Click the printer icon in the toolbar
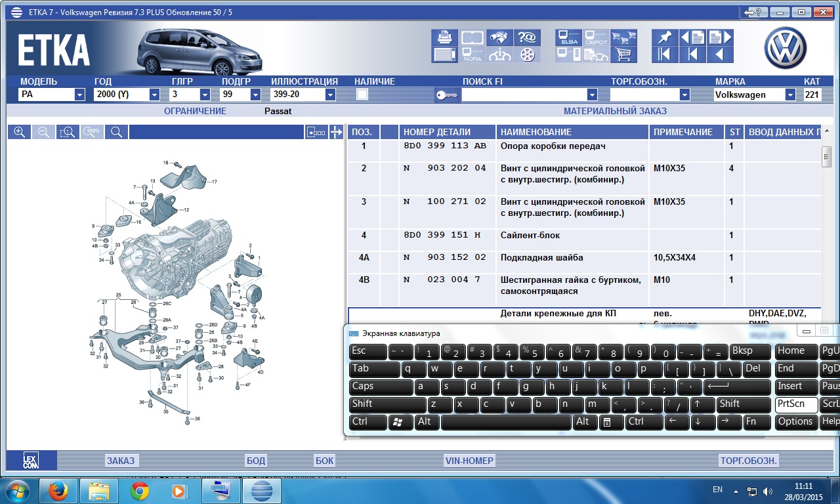Image resolution: width=840 pixels, height=504 pixels. 444,37
